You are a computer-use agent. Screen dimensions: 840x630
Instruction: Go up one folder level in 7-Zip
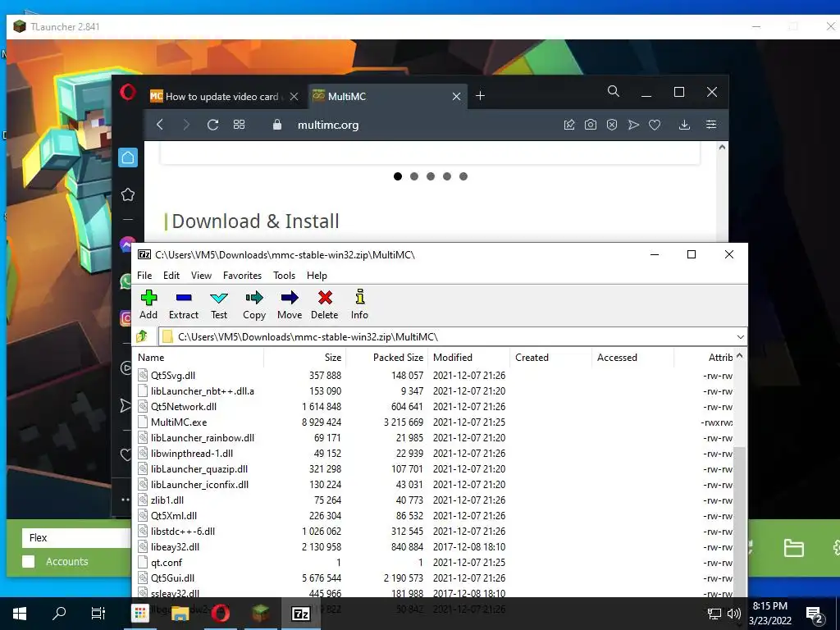[143, 336]
